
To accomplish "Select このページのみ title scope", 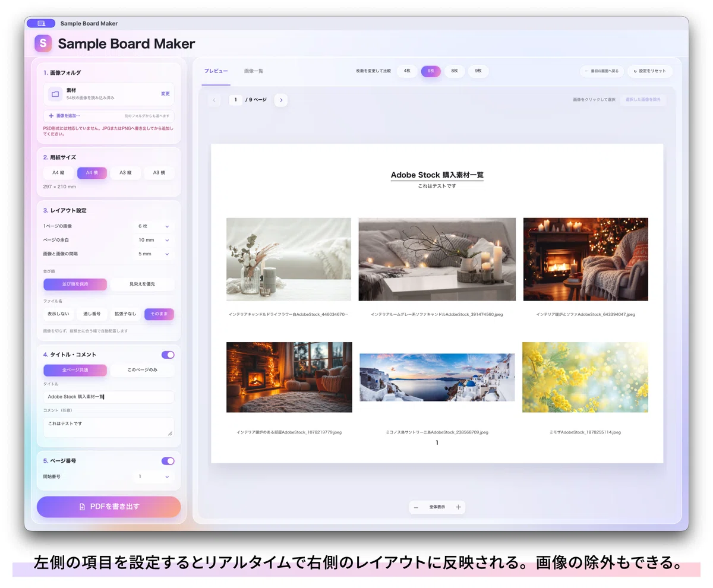I will coord(143,370).
